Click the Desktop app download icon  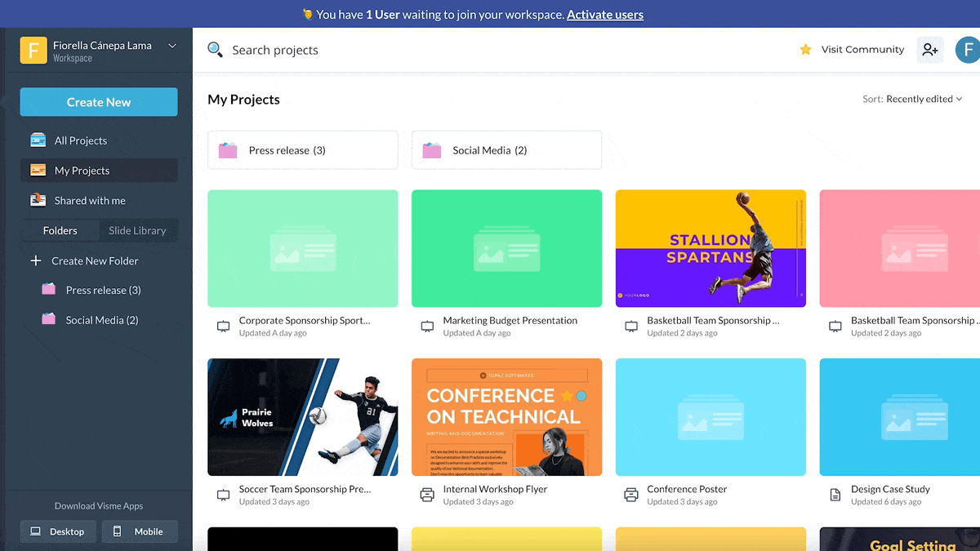(33, 531)
